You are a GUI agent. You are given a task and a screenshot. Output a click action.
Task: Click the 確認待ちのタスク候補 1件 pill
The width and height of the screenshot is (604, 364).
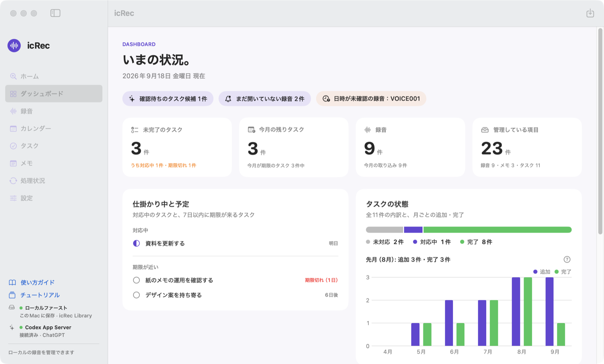(x=168, y=99)
